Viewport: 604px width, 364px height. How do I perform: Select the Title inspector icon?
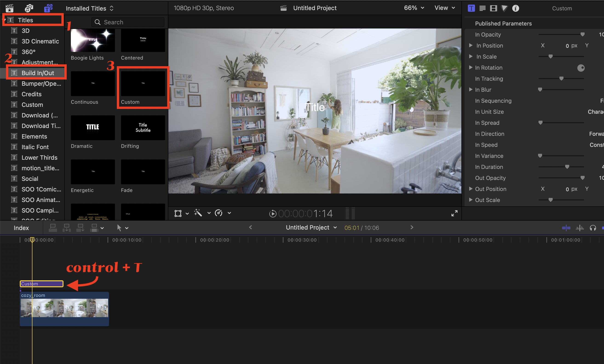pos(471,8)
